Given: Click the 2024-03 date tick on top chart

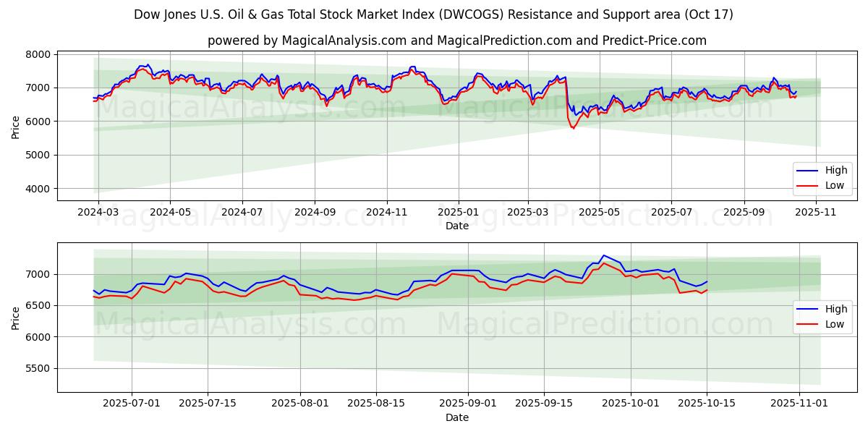Looking at the screenshot, I should pos(98,213).
